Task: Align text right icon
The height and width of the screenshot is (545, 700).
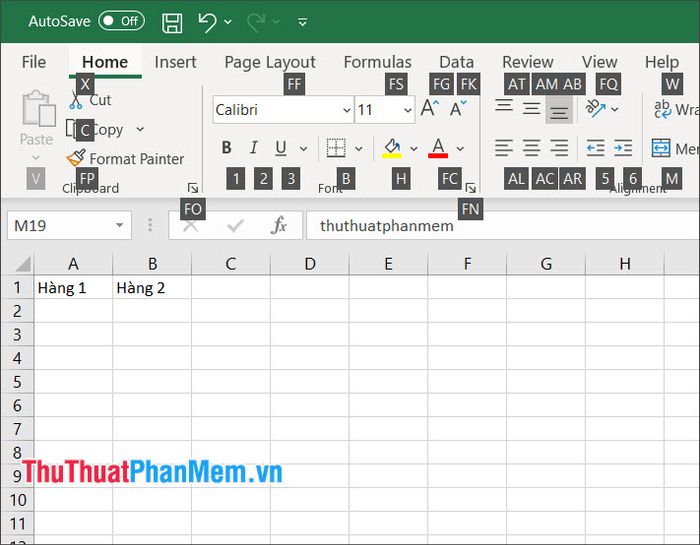Action: (559, 148)
